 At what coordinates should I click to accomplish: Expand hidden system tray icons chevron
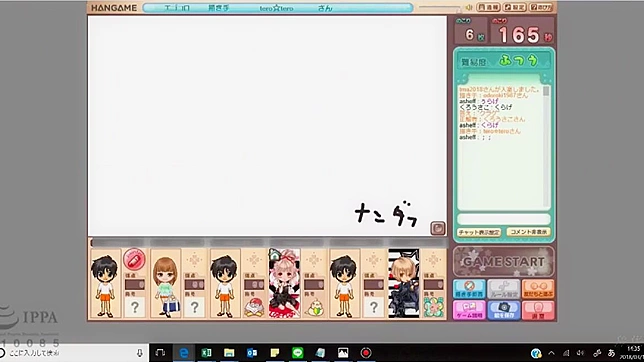(x=552, y=353)
